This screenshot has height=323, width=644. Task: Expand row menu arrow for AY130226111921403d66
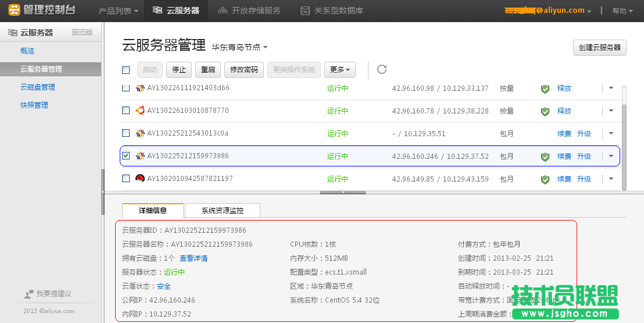(x=611, y=88)
